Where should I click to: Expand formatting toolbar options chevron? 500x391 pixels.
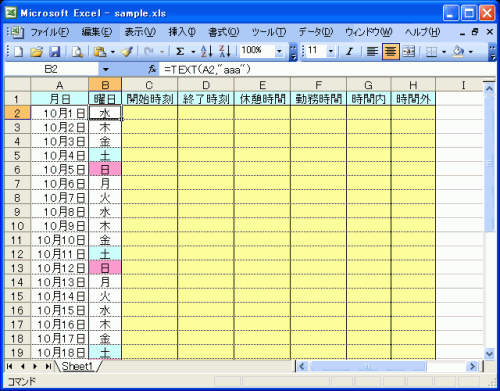coord(492,52)
